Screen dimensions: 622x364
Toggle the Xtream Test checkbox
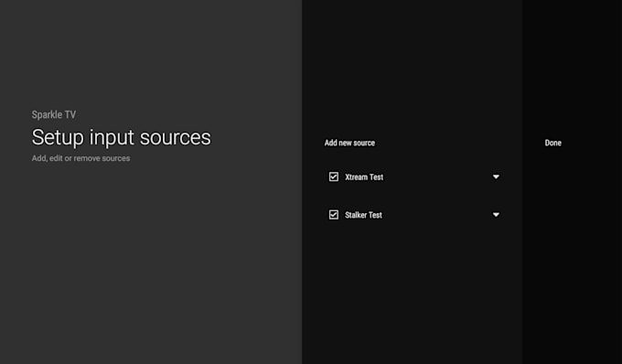tap(334, 177)
